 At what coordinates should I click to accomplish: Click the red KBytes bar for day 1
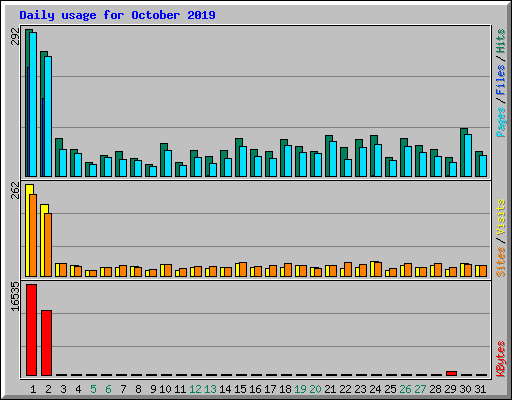click(x=31, y=330)
